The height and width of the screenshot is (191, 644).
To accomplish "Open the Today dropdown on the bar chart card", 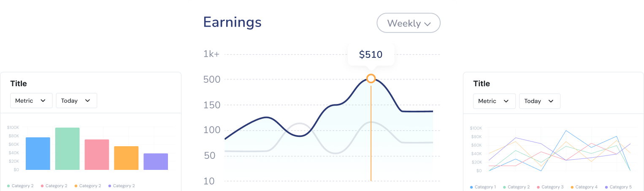I will (76, 101).
